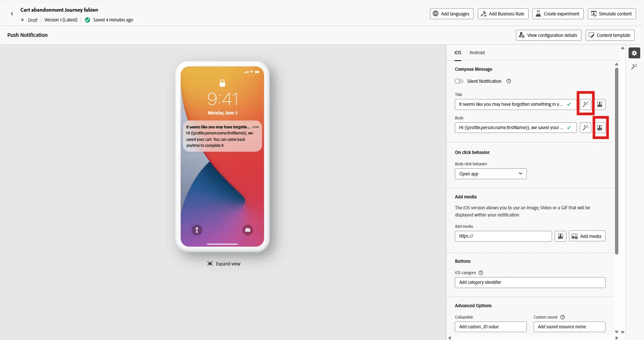Click the 'Version 1 (Latest)' label
644x340 pixels.
[61, 20]
